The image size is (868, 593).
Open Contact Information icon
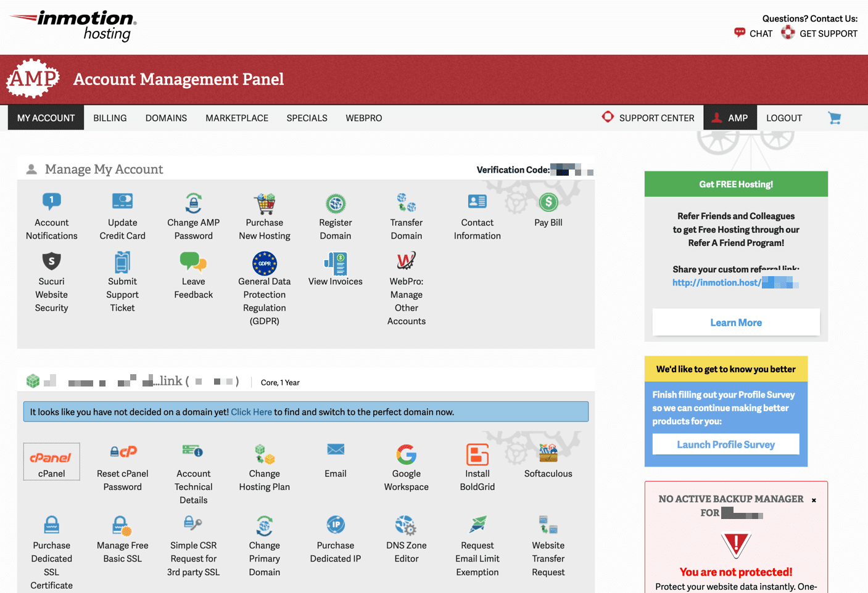click(477, 202)
